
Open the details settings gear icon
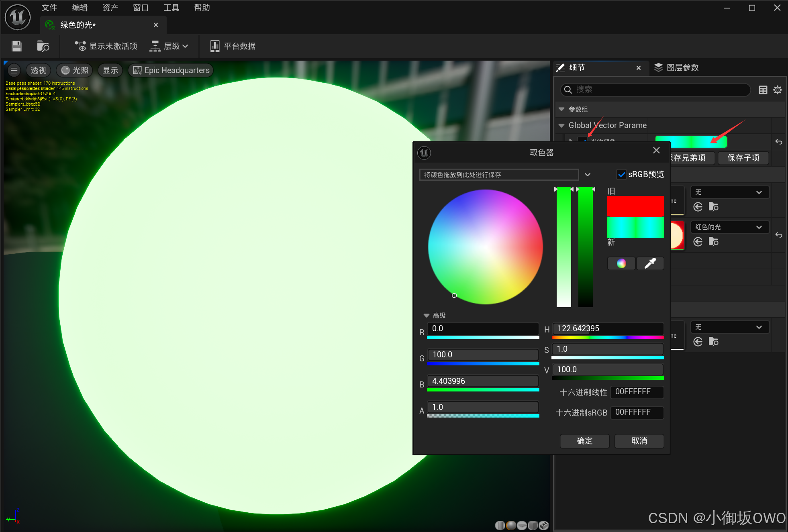[778, 90]
